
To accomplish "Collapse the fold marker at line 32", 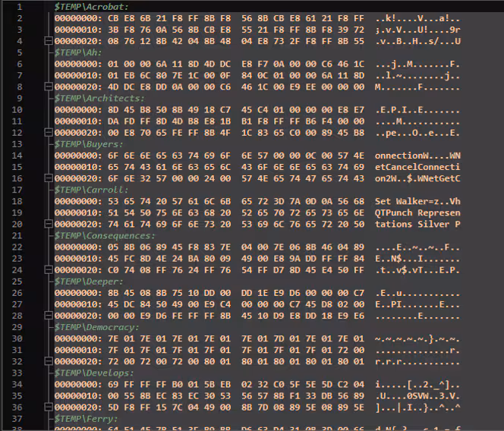I will (49, 361).
